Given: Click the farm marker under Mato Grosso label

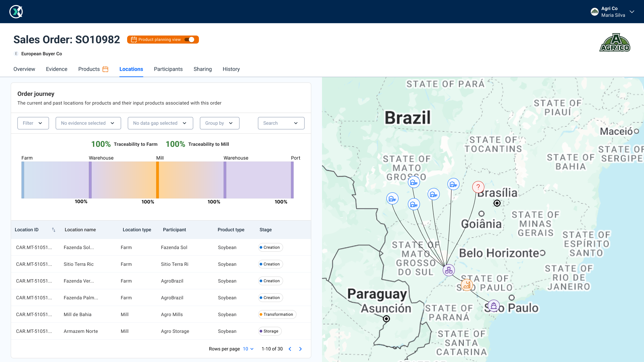Looking at the screenshot, I should (x=414, y=204).
